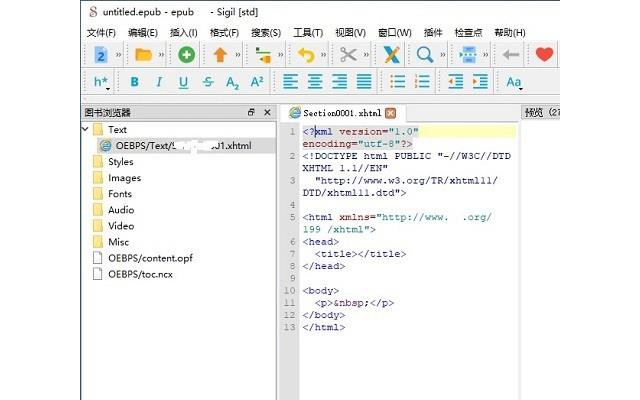The image size is (640, 400).
Task: Toggle bold formatting
Action: [134, 82]
